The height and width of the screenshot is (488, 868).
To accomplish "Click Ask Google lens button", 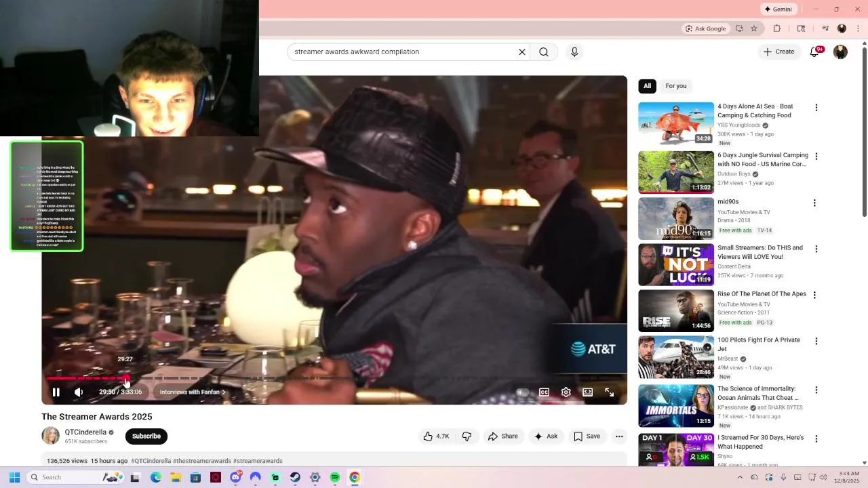I will [x=705, y=28].
